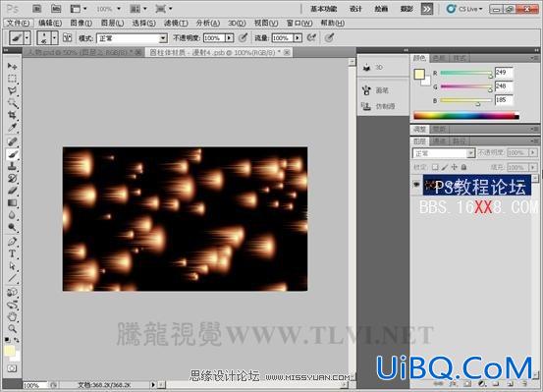The height and width of the screenshot is (392, 543).
Task: Select the Brush tool in the toolbox
Action: pos(12,154)
